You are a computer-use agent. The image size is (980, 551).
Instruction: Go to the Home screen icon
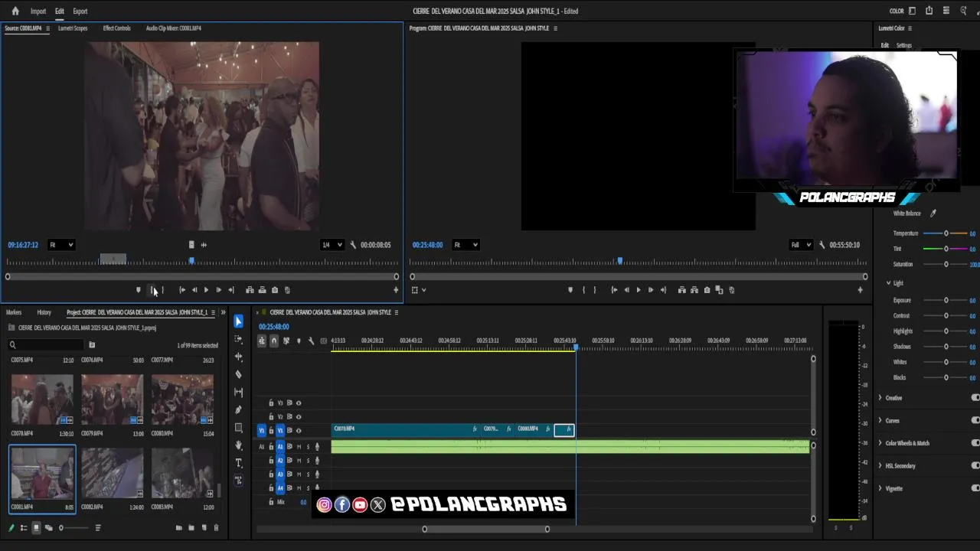point(15,11)
